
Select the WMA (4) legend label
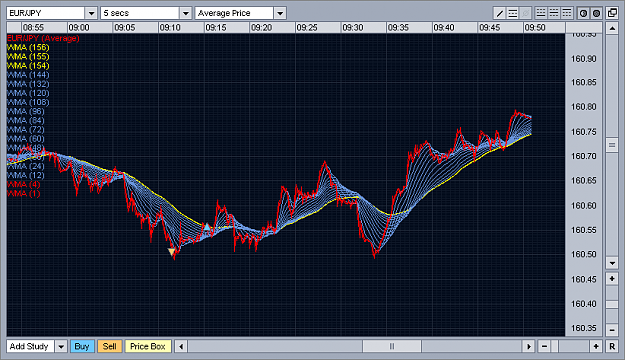tap(24, 185)
